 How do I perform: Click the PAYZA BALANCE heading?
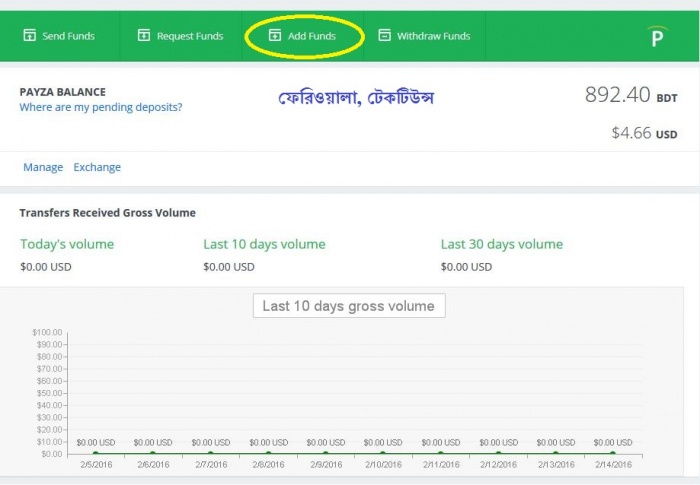coord(62,92)
